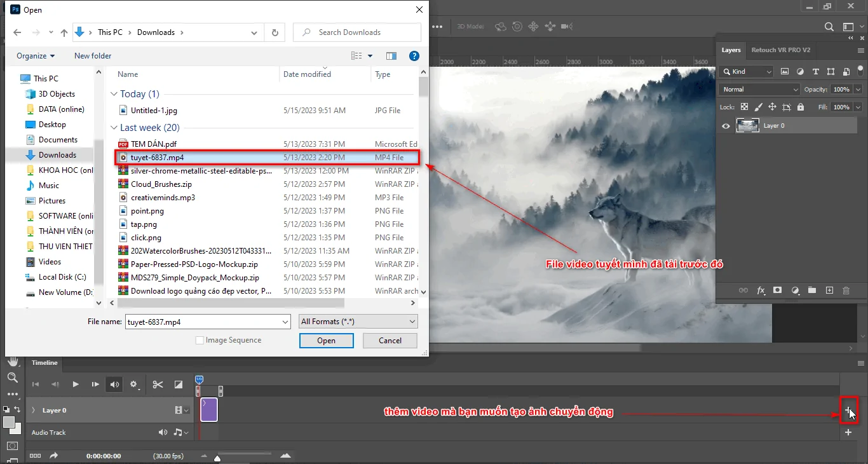The width and height of the screenshot is (868, 464).
Task: Click the Lock position icon in Layers panel
Action: [x=771, y=107]
